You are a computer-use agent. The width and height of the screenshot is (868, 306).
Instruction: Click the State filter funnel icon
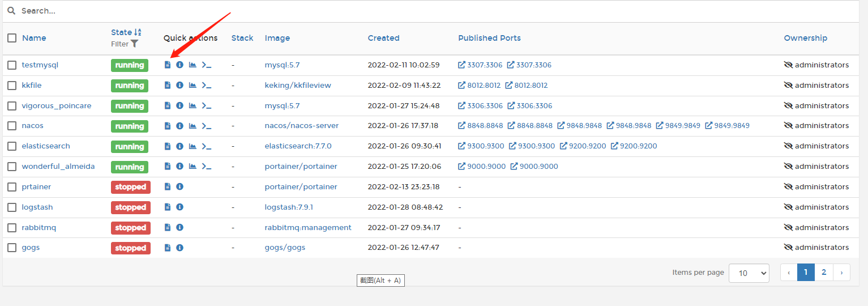[x=134, y=44]
